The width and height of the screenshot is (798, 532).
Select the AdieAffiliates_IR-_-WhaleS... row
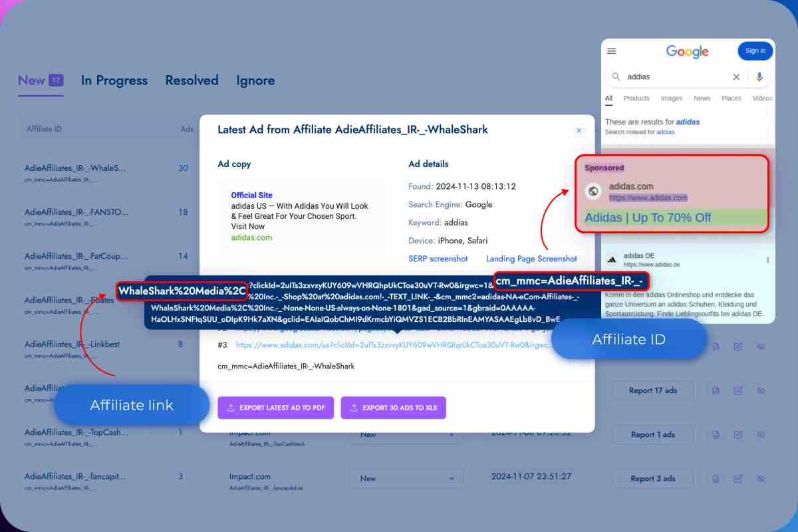pyautogui.click(x=75, y=168)
